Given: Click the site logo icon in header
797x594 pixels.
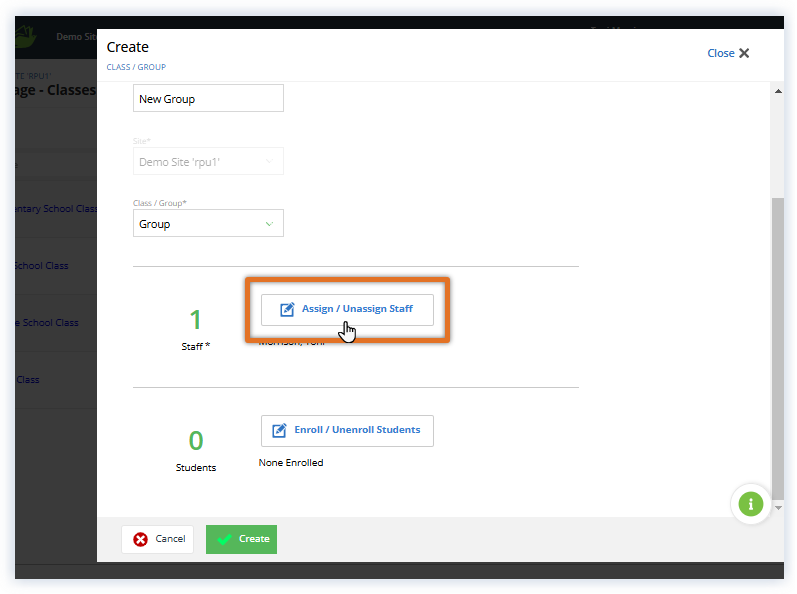Looking at the screenshot, I should [x=25, y=37].
